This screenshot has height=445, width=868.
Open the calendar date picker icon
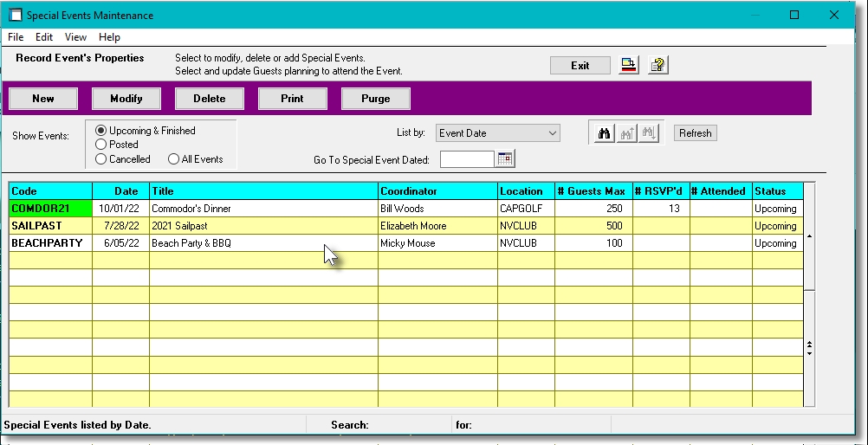[505, 159]
